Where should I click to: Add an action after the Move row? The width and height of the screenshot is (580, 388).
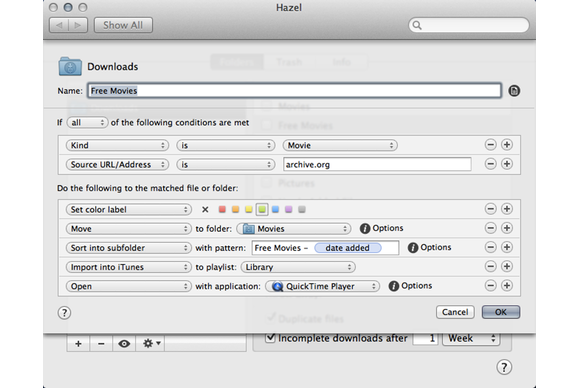[x=507, y=228]
